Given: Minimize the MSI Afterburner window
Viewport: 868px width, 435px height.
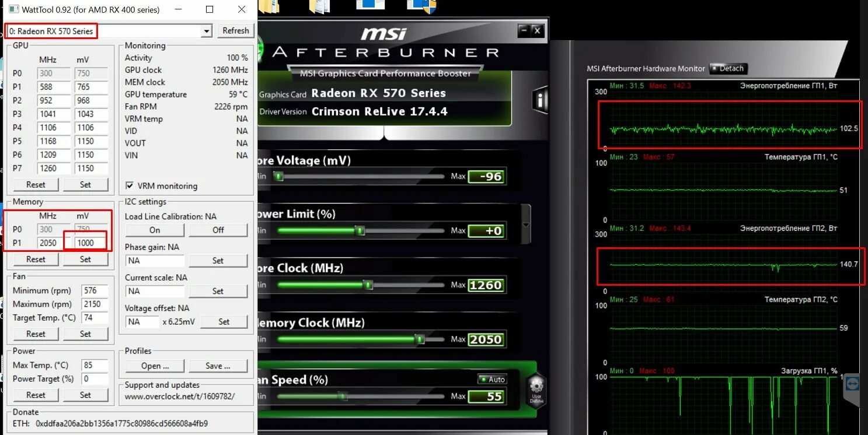Looking at the screenshot, I should (524, 30).
